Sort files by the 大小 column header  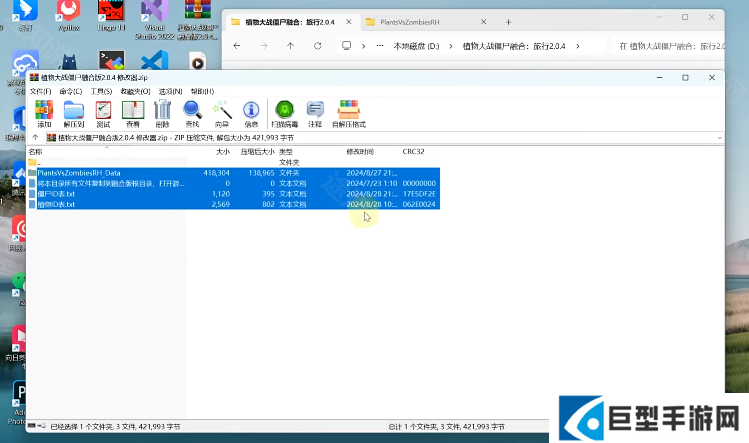(x=223, y=151)
